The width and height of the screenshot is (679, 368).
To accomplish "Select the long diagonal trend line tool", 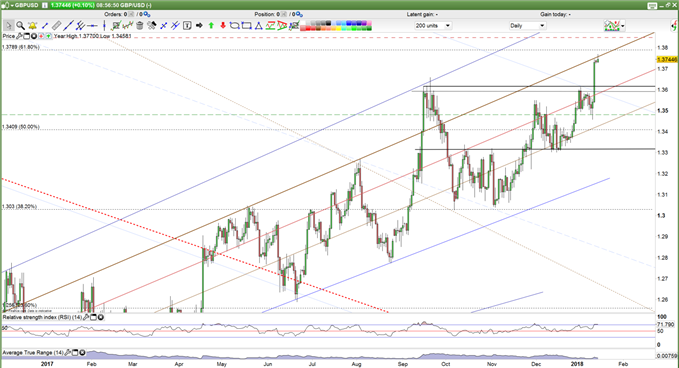I will point(69,26).
